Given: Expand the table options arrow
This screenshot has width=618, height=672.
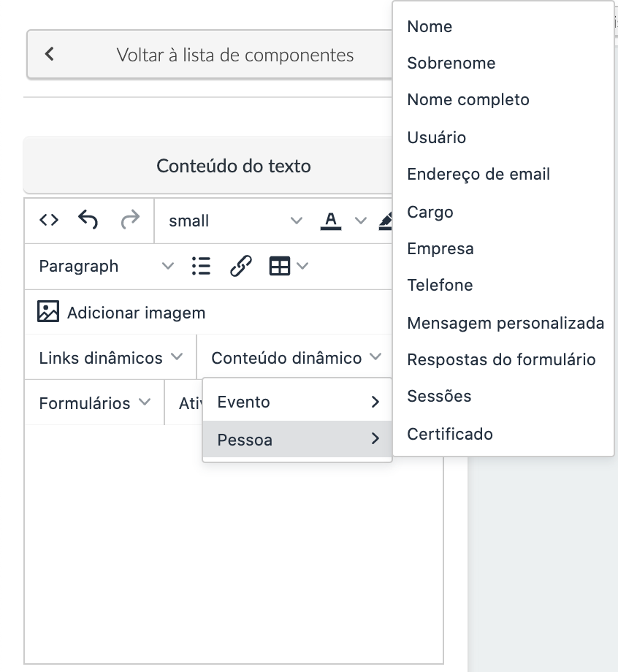Looking at the screenshot, I should [x=302, y=266].
